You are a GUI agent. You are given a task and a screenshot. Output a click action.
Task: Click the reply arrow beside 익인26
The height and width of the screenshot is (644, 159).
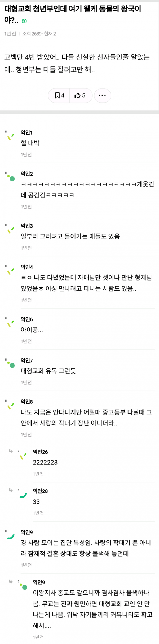[11, 451]
